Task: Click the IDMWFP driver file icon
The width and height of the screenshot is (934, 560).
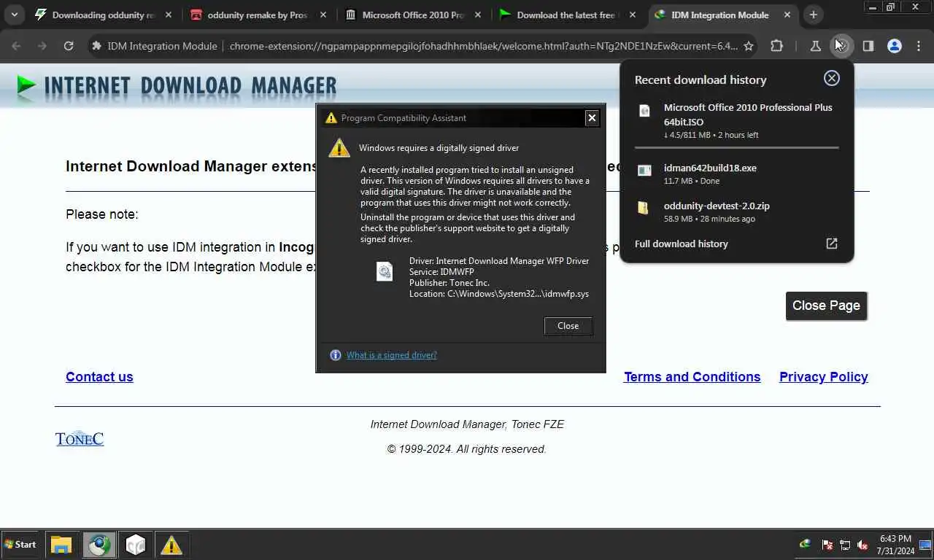Action: (385, 272)
